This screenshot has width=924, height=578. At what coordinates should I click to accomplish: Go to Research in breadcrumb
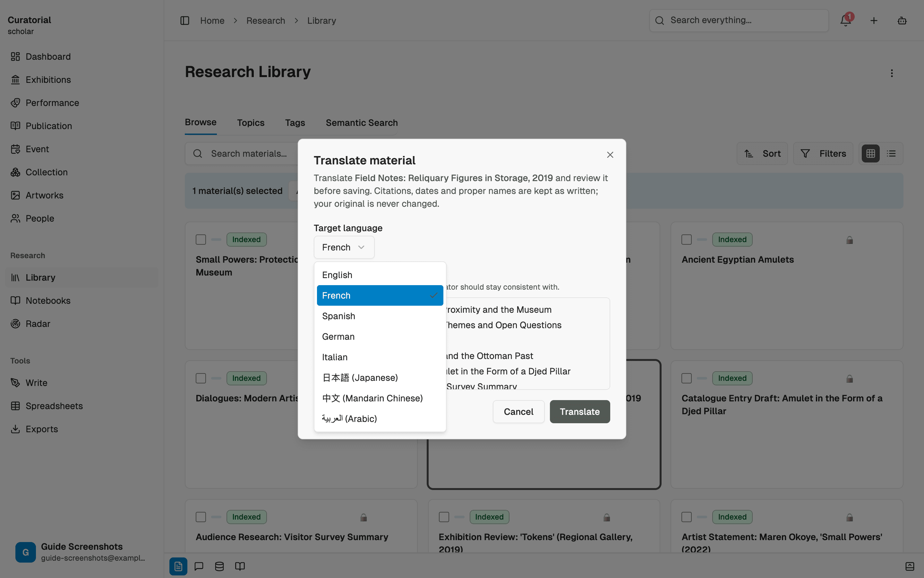click(x=265, y=21)
